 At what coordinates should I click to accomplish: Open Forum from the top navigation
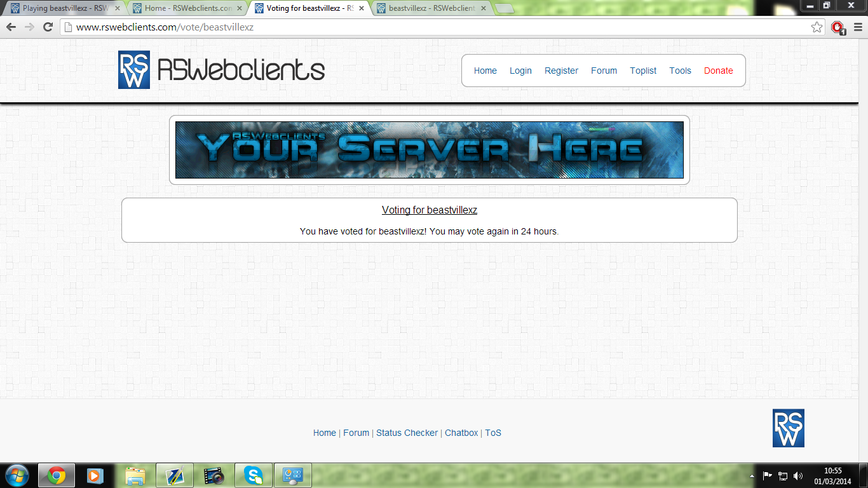tap(604, 71)
